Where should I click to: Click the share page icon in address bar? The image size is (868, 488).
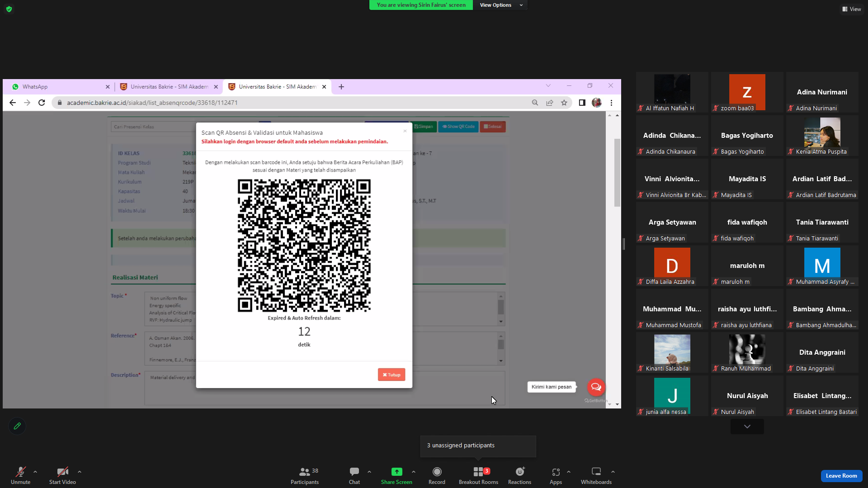(x=550, y=103)
